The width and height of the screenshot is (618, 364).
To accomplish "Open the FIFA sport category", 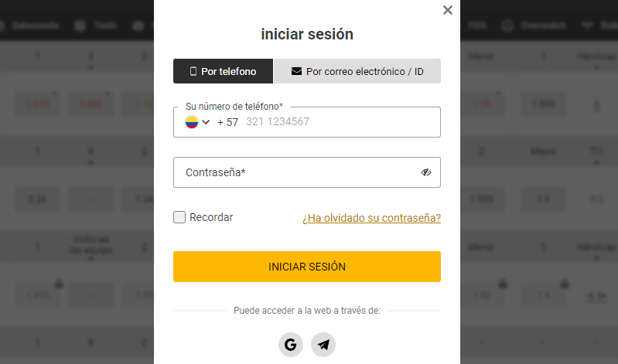I will pyautogui.click(x=477, y=25).
